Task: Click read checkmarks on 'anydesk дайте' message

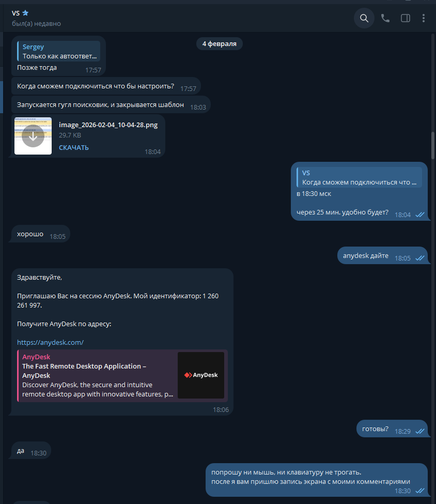Action: coord(419,258)
